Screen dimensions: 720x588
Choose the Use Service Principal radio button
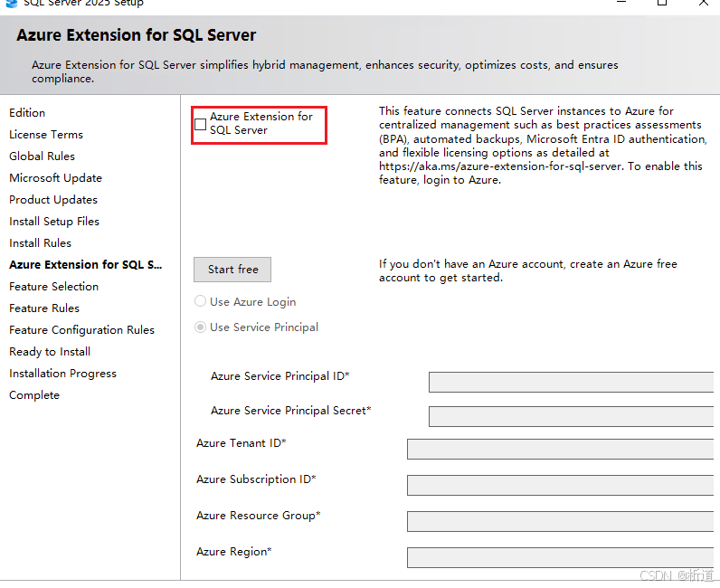(x=201, y=327)
